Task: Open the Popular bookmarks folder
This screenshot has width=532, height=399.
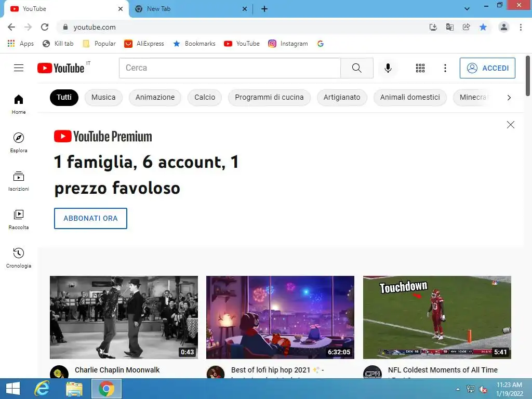Action: 99,44
